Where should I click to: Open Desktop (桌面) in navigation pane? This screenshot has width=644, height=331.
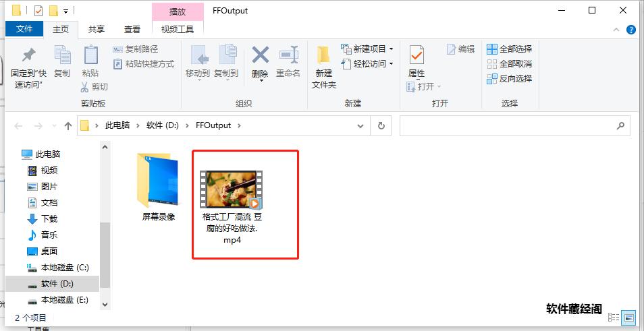tap(43, 251)
